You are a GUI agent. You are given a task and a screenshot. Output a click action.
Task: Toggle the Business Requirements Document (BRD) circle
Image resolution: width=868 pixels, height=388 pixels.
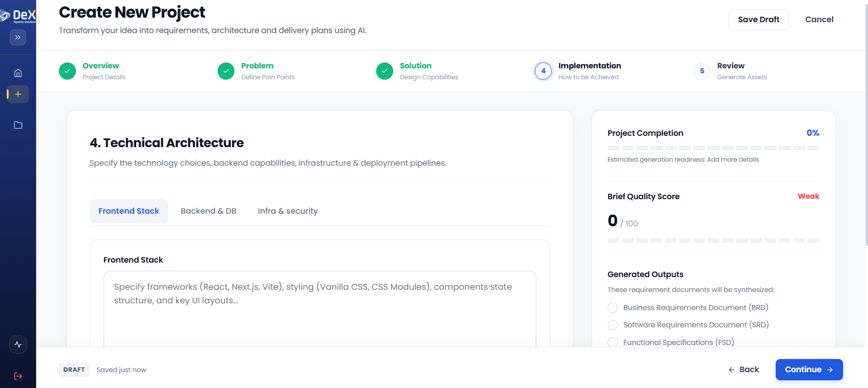[x=613, y=308]
